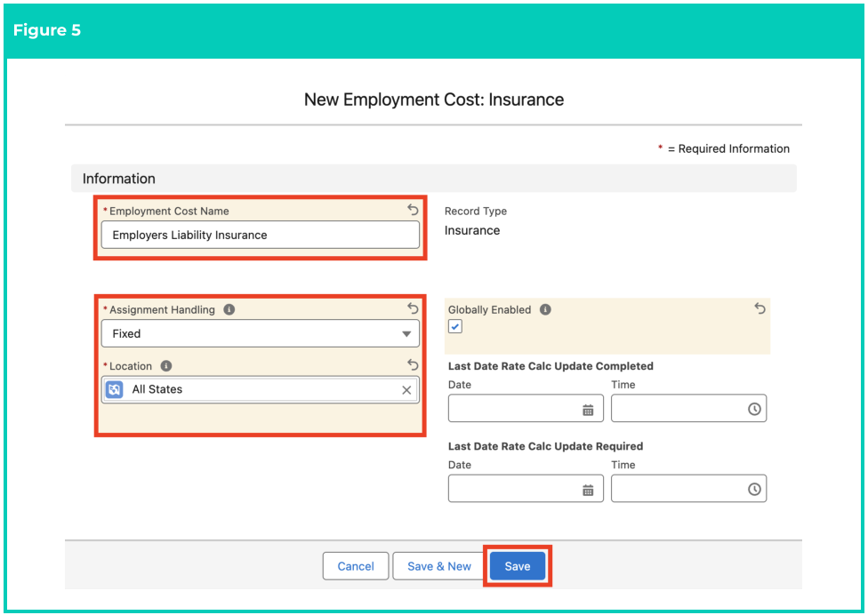Viewport: 868px width, 615px height.
Task: Click the New Employment Cost: Insurance title
Action: [434, 100]
